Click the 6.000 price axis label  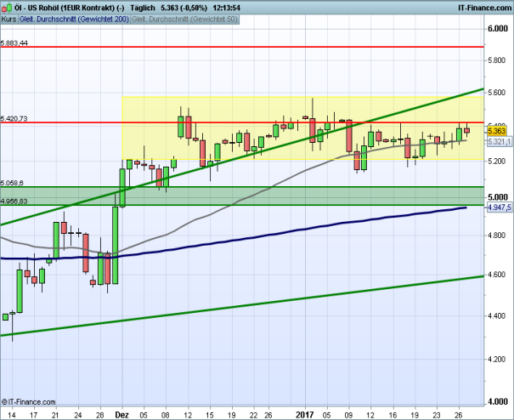(x=498, y=29)
